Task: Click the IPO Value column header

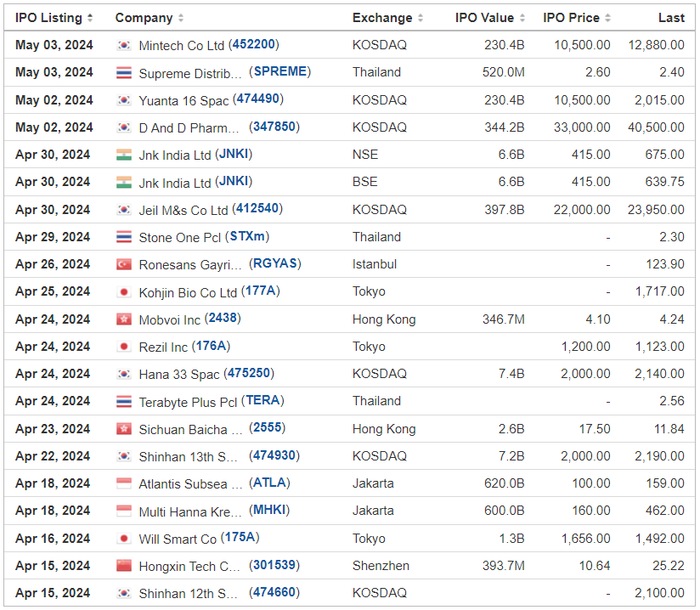Action: 484,18
